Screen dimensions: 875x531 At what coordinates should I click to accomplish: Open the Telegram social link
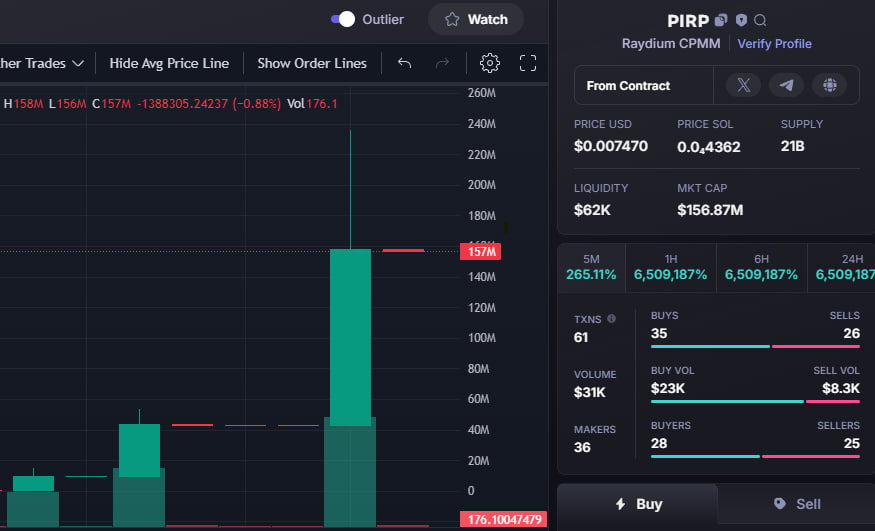pyautogui.click(x=786, y=85)
